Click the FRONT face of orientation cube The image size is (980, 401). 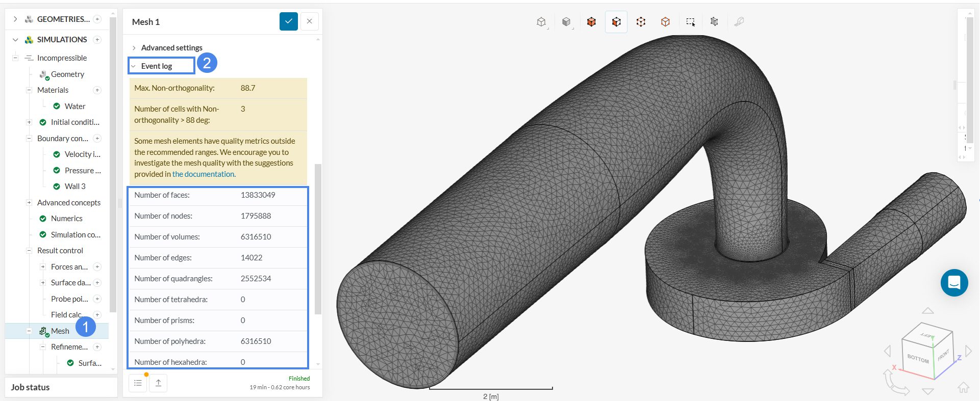pyautogui.click(x=943, y=355)
